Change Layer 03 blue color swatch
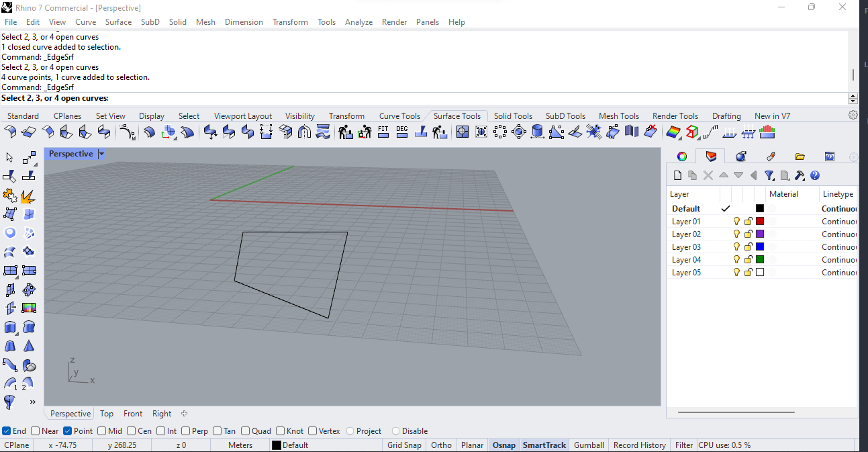 pos(760,246)
